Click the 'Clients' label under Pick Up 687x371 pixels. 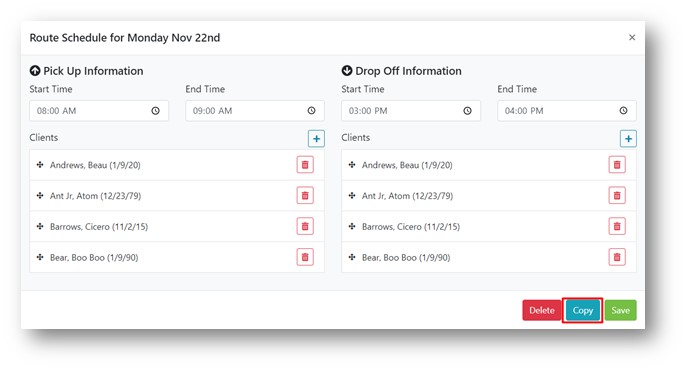[x=44, y=138]
